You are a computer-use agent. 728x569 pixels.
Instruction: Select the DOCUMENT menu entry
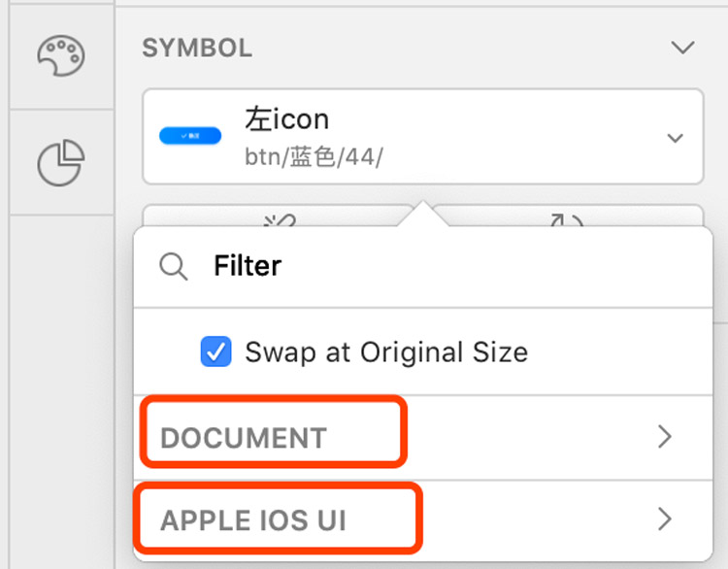(x=244, y=438)
